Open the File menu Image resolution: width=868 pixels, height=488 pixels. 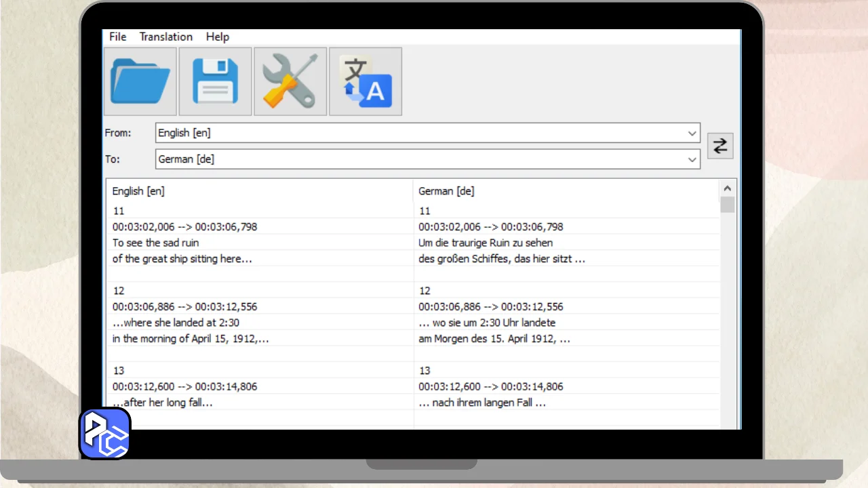point(118,37)
